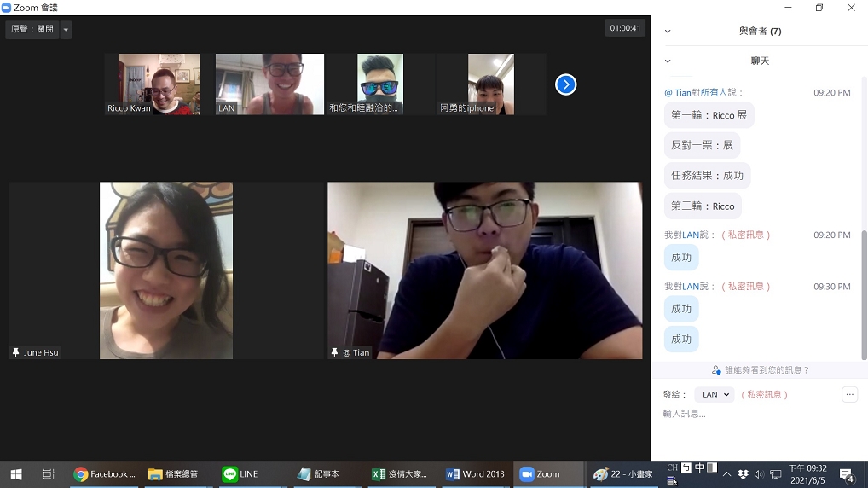868x488 pixels.
Task: Switch to Paint 22 - 小畫家 taskbar item
Action: (622, 474)
